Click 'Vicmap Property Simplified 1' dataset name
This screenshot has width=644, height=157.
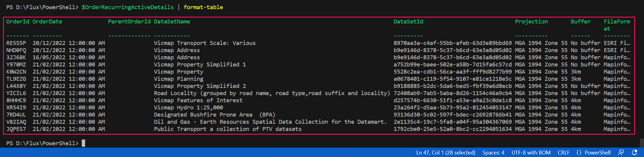click(x=200, y=64)
